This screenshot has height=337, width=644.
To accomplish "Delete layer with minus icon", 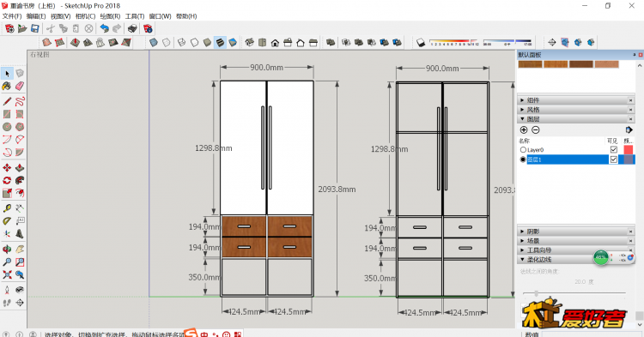I will 536,130.
